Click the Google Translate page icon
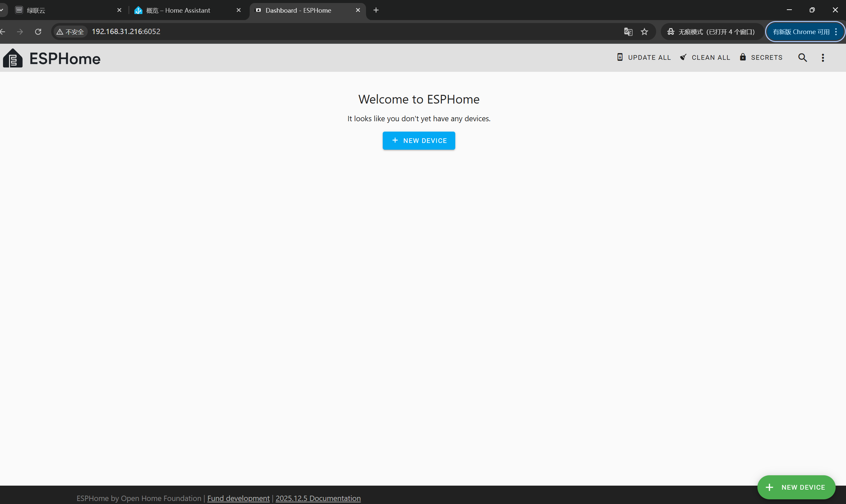Viewport: 846px width, 504px height. [x=628, y=32]
